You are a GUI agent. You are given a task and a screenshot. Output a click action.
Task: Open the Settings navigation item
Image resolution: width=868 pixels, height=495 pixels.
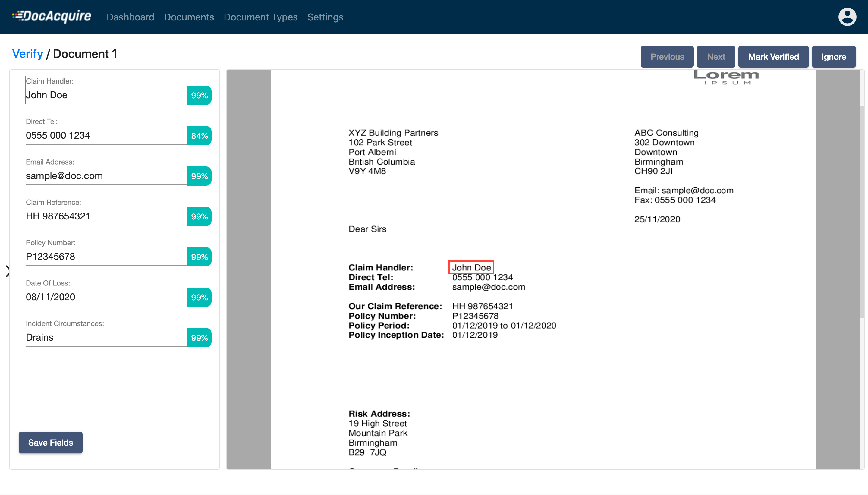coord(325,17)
